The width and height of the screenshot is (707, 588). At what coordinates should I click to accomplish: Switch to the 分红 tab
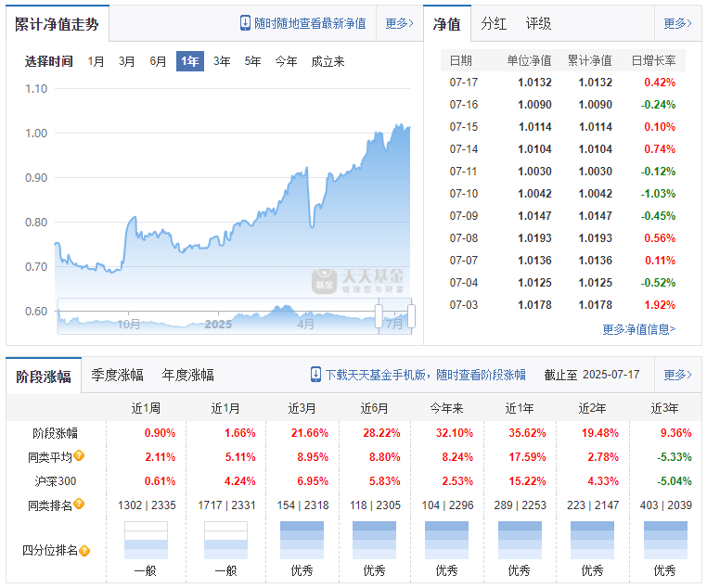pyautogui.click(x=494, y=23)
